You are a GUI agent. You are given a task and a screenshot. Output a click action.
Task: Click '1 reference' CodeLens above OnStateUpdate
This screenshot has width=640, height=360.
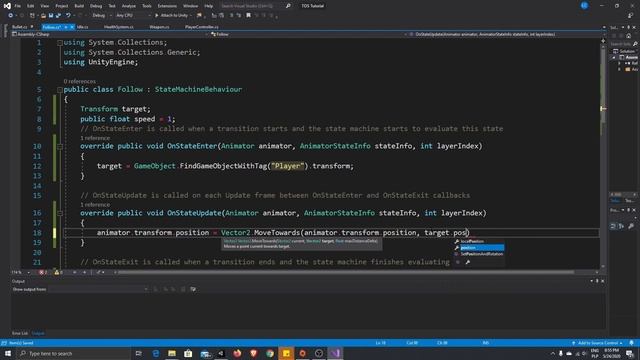point(95,205)
